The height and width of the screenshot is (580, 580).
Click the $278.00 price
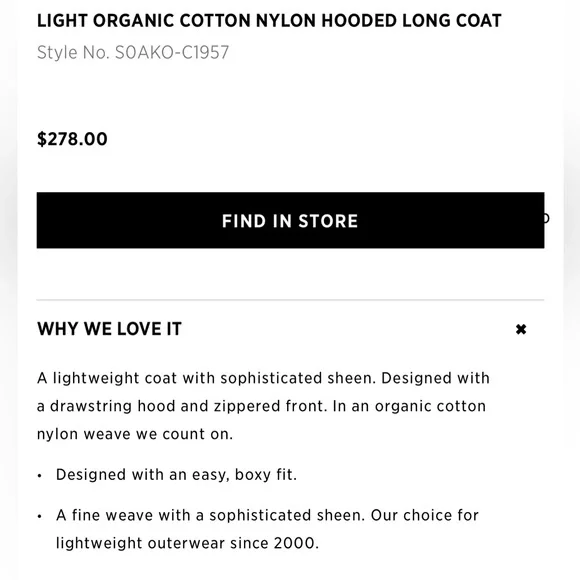(x=72, y=139)
